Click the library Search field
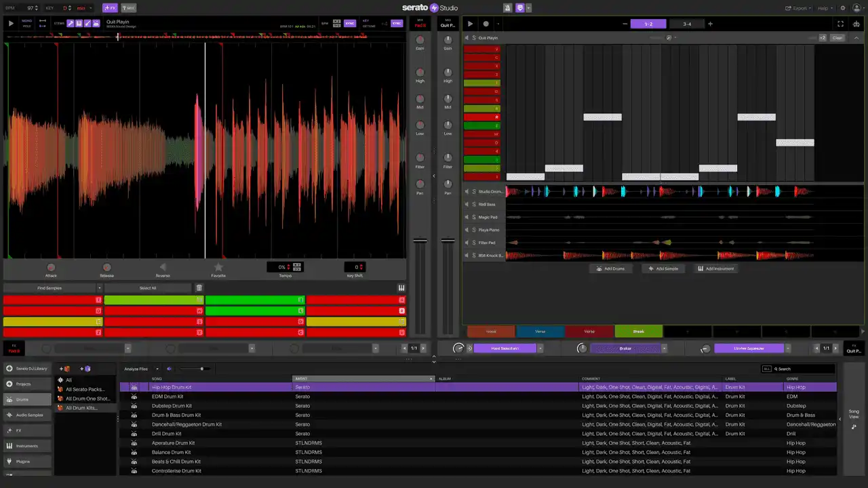 tap(805, 369)
